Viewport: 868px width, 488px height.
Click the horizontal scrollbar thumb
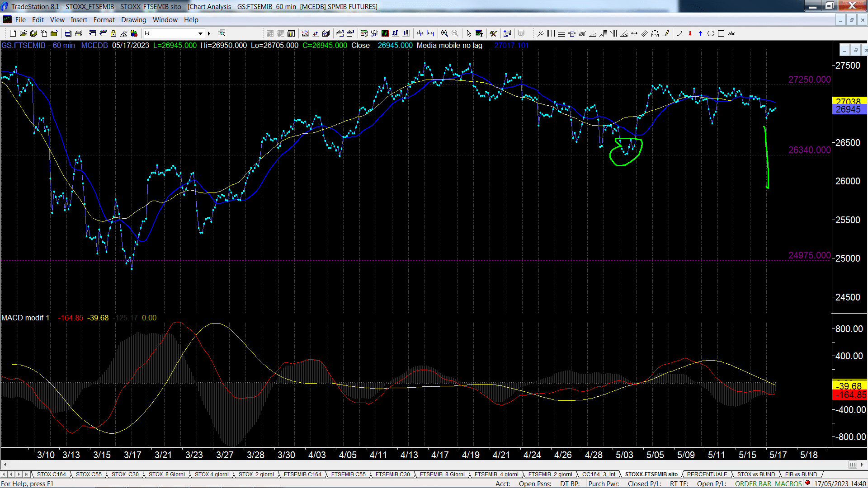pyautogui.click(x=852, y=465)
